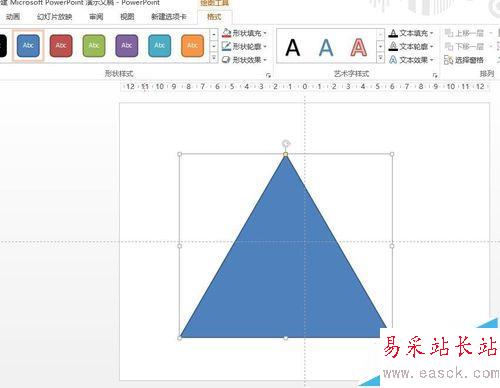The width and height of the screenshot is (500, 388).
Task: Apply the purple Abc shape style
Action: point(127,46)
